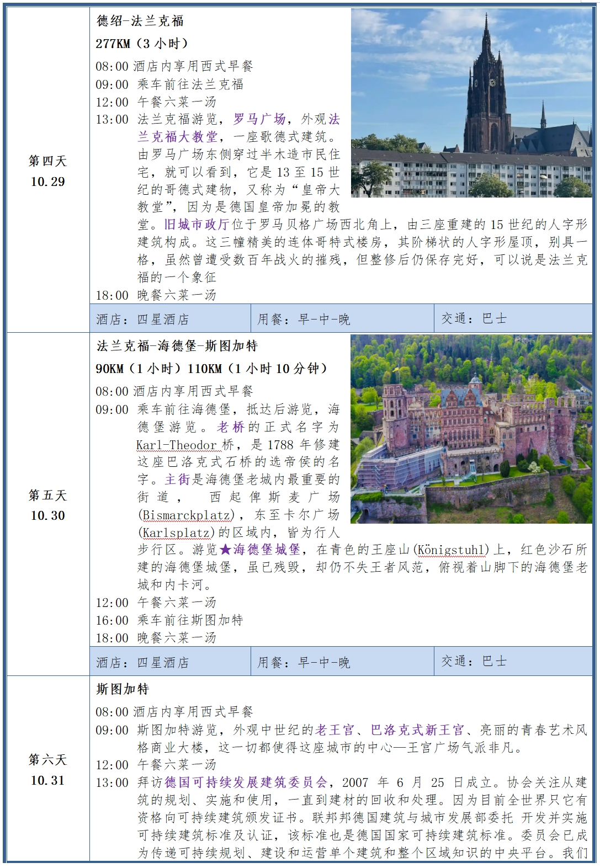Click the purple text "老王宫"
600x868 pixels.
[335, 730]
